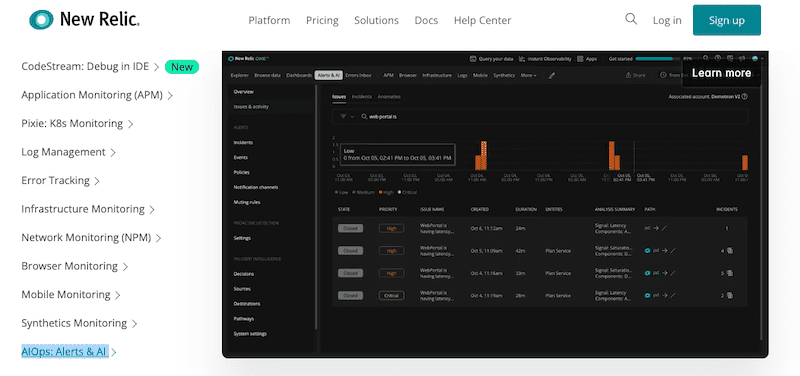Switch to the Anomalies tab

click(389, 96)
